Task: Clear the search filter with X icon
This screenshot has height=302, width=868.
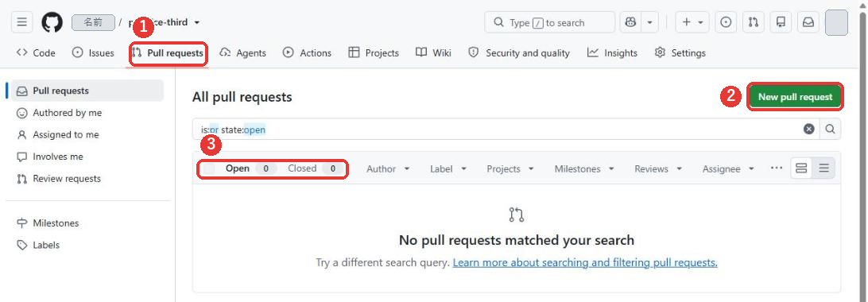Action: tap(808, 130)
